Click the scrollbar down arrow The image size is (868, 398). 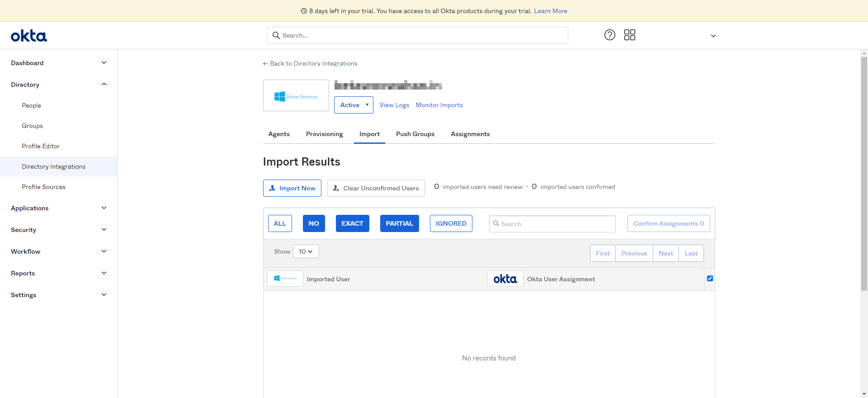coord(864,394)
